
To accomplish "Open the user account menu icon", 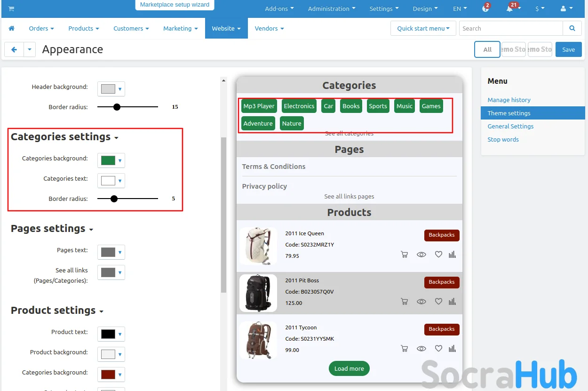I will 566,9.
